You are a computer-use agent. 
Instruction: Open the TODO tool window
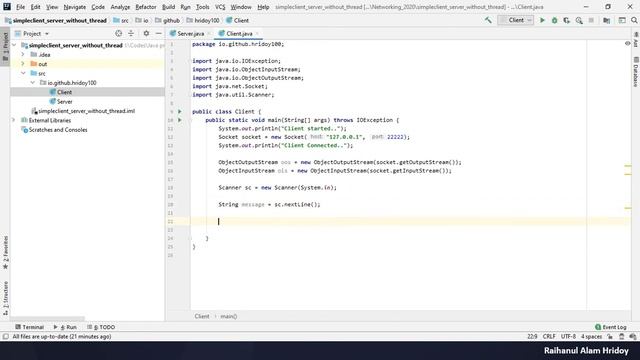pos(101,327)
